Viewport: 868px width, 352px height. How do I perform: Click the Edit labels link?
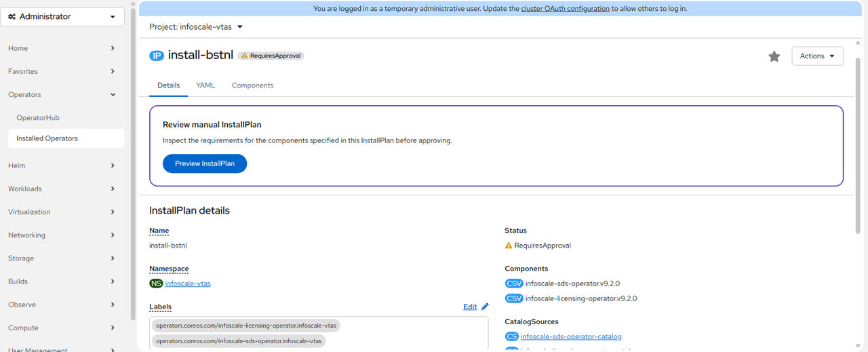[x=470, y=307]
